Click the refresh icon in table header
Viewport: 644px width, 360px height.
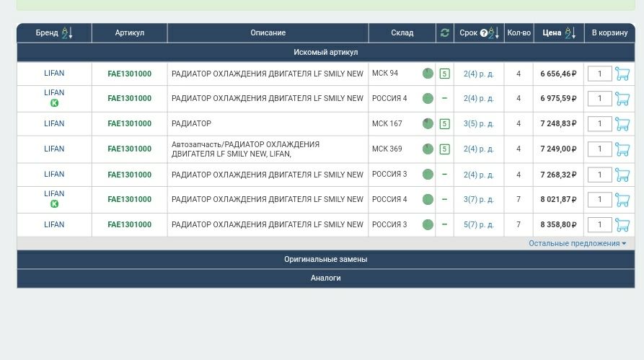click(444, 33)
